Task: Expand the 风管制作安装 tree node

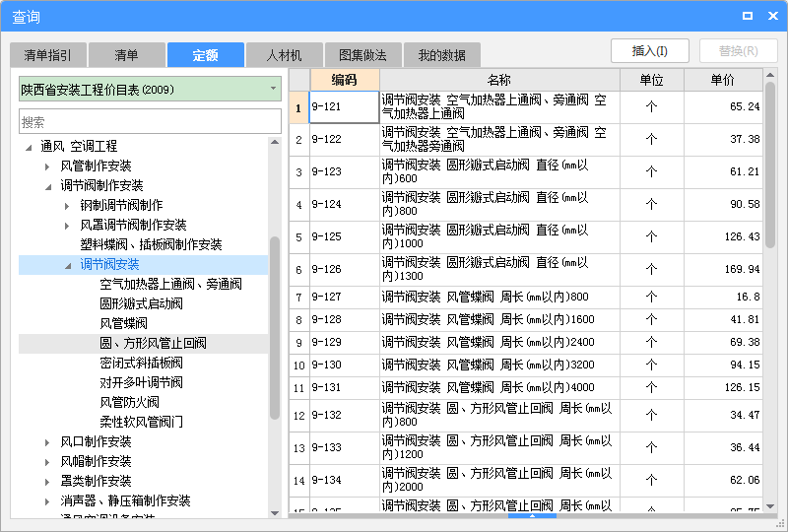Action: coord(47,166)
